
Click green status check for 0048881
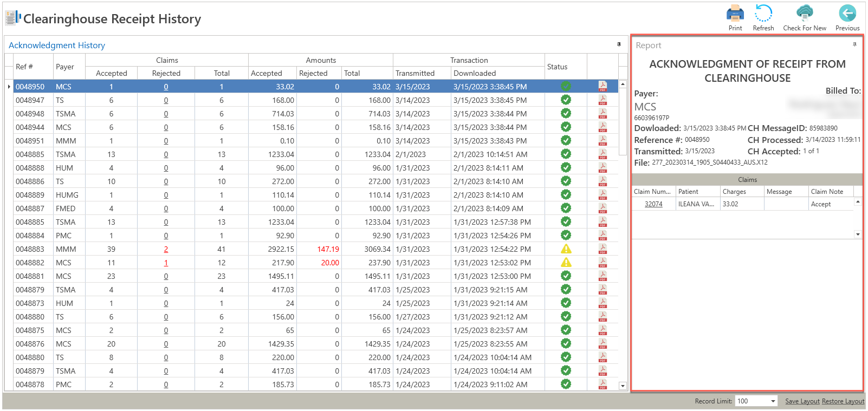[566, 276]
